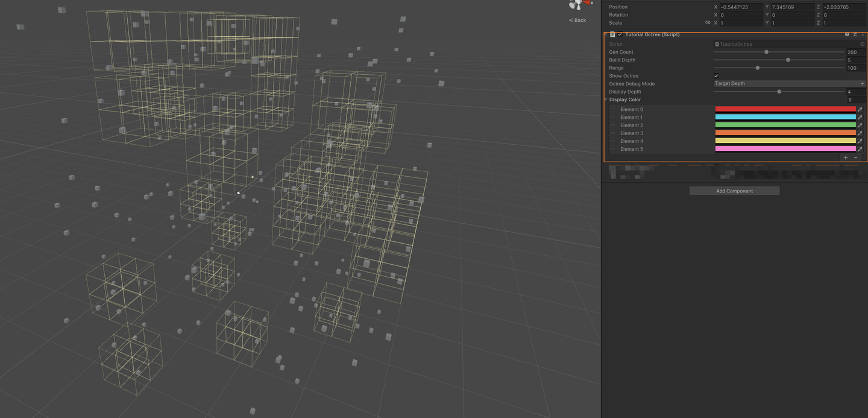This screenshot has height=418, width=868.
Task: Collapse the Tutorial Octree component foldout
Action: pos(608,34)
